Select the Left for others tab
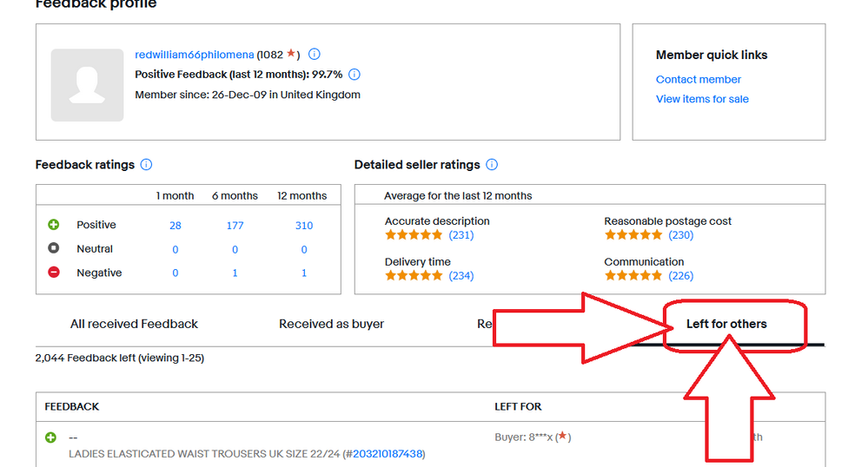 [726, 324]
